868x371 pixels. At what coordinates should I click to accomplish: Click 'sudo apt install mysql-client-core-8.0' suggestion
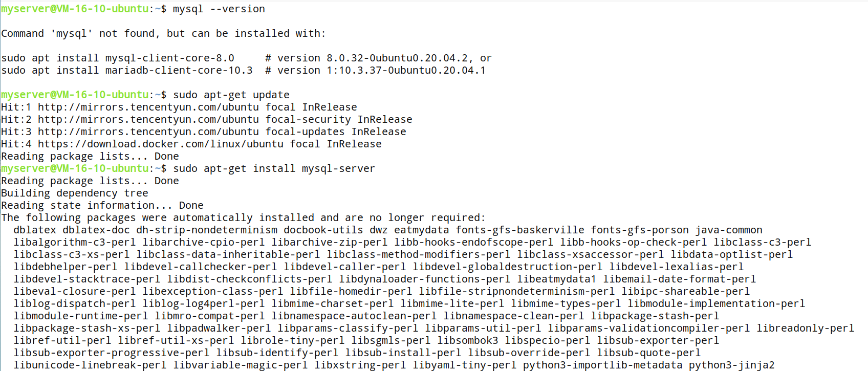pyautogui.click(x=118, y=58)
